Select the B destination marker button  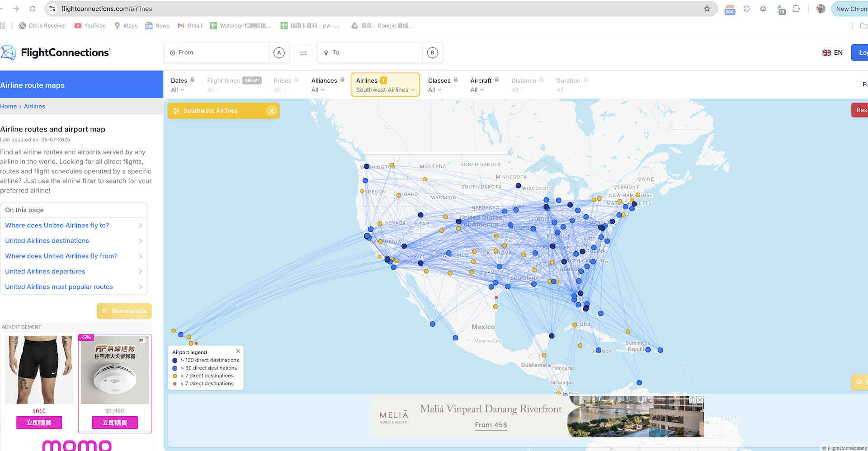click(x=433, y=53)
